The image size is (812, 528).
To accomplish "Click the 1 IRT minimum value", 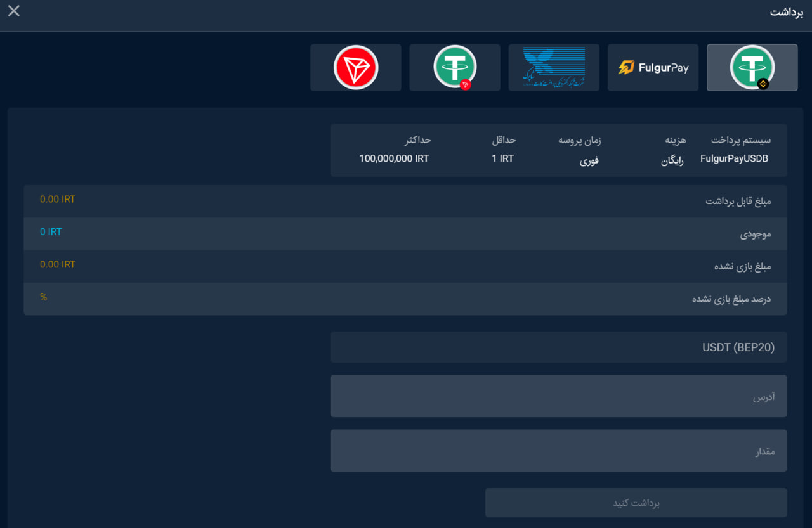I will (x=503, y=158).
